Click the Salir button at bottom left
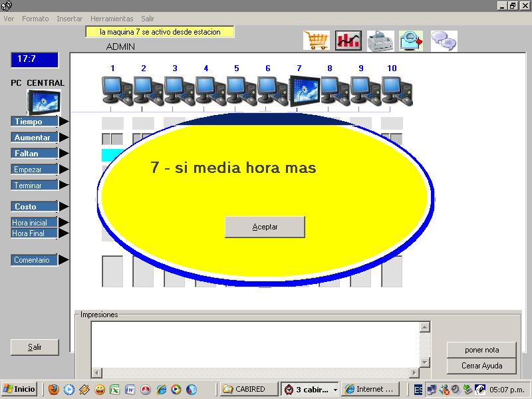The width and height of the screenshot is (532, 399). coord(35,347)
